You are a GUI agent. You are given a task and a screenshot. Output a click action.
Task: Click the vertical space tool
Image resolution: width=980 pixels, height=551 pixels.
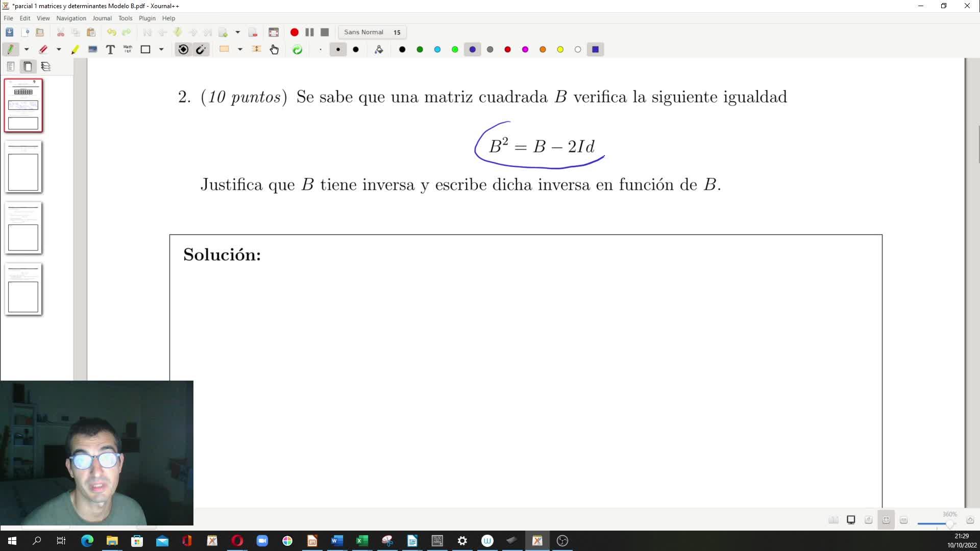click(256, 49)
